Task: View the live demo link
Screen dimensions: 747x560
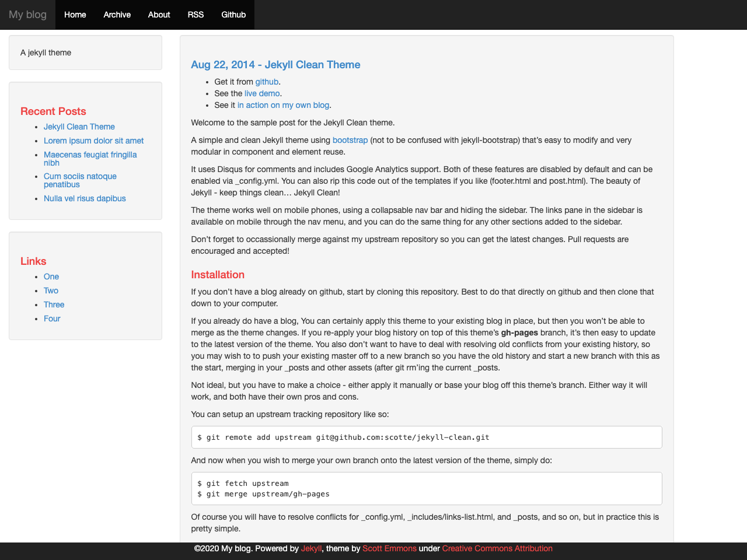Action: pyautogui.click(x=261, y=93)
